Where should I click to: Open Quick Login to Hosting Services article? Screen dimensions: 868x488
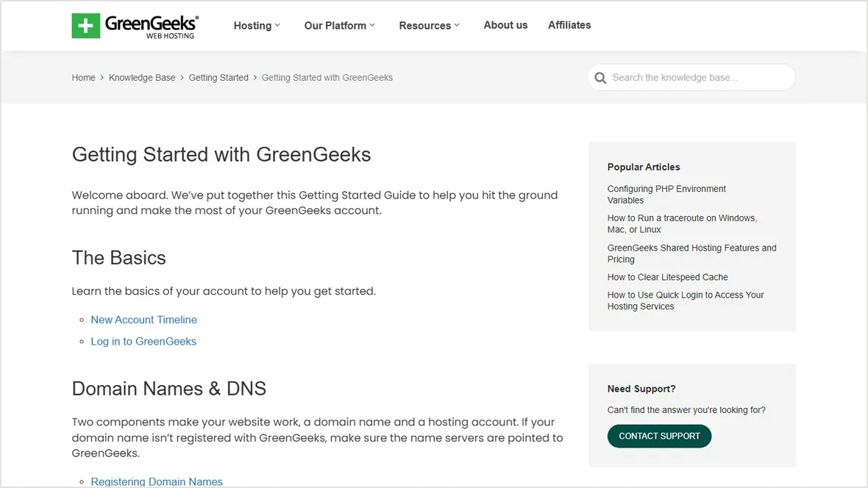686,301
